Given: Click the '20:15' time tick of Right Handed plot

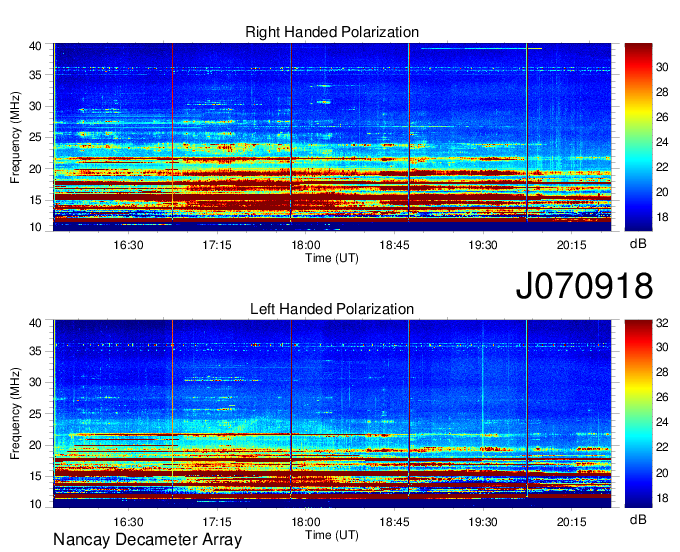Looking at the screenshot, I should [572, 245].
